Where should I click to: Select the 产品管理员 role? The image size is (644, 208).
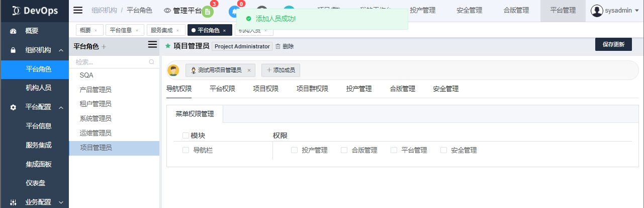[114, 90]
